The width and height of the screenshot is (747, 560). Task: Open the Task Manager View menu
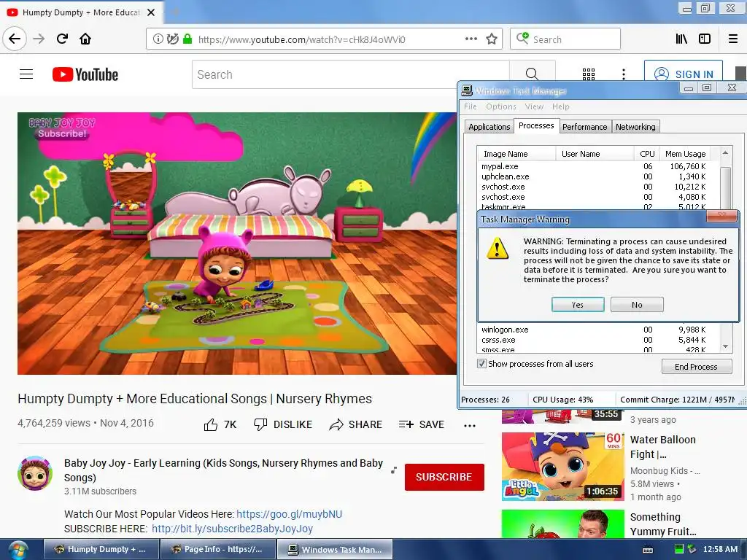534,106
